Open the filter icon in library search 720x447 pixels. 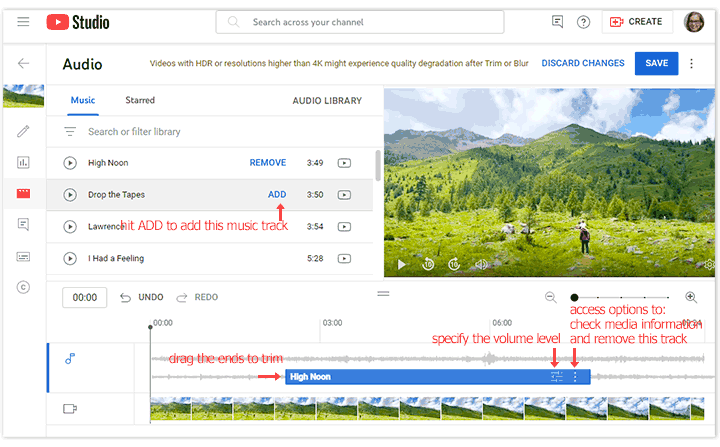pos(70,131)
